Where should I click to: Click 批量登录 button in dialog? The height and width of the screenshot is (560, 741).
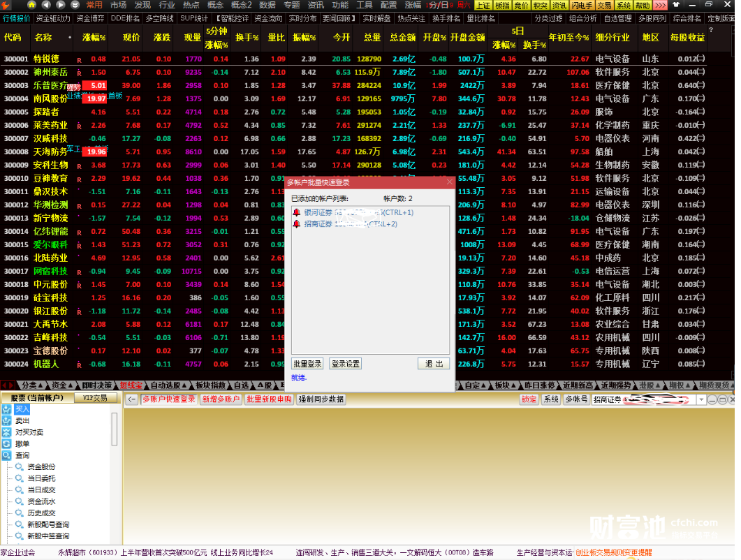pos(307,364)
